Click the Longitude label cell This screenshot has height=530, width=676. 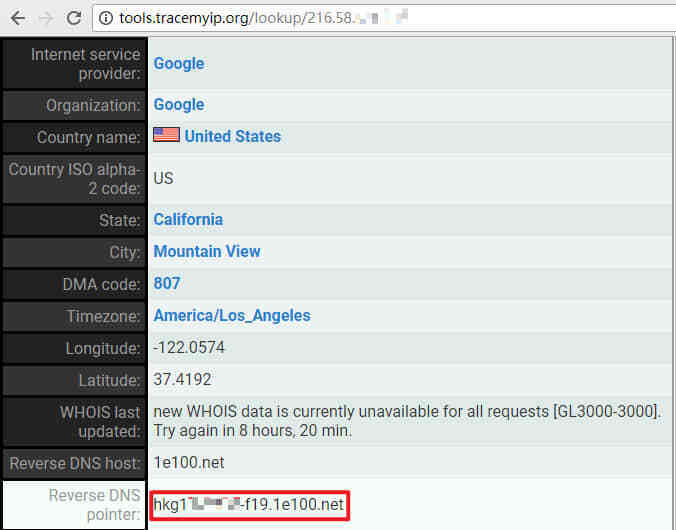point(75,348)
